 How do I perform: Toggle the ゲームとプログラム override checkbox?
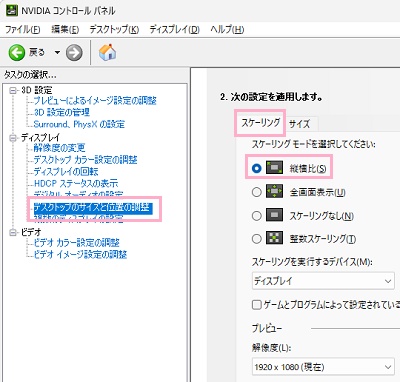point(256,305)
